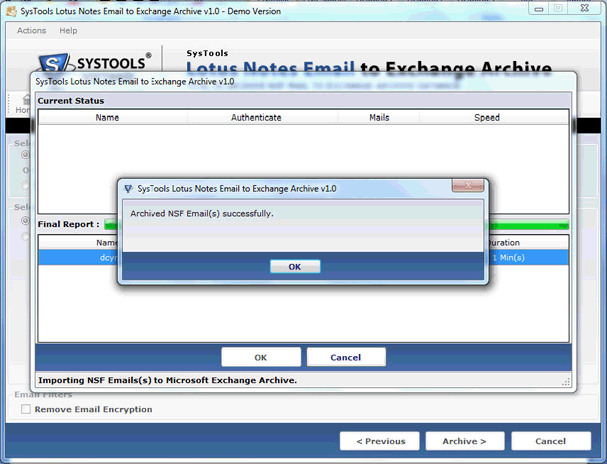Image resolution: width=607 pixels, height=464 pixels.
Task: Click OK in the success message dialog
Action: click(x=295, y=267)
